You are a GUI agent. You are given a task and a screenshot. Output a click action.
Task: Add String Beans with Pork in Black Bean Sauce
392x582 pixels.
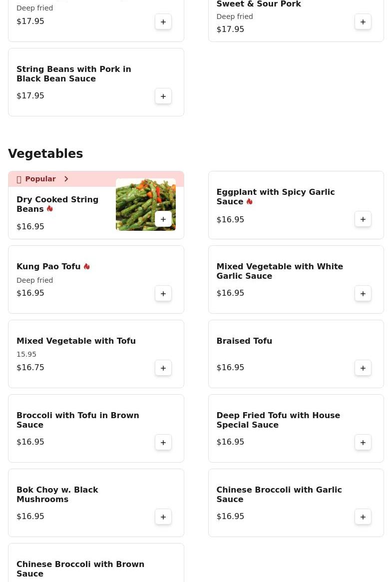coord(163,96)
